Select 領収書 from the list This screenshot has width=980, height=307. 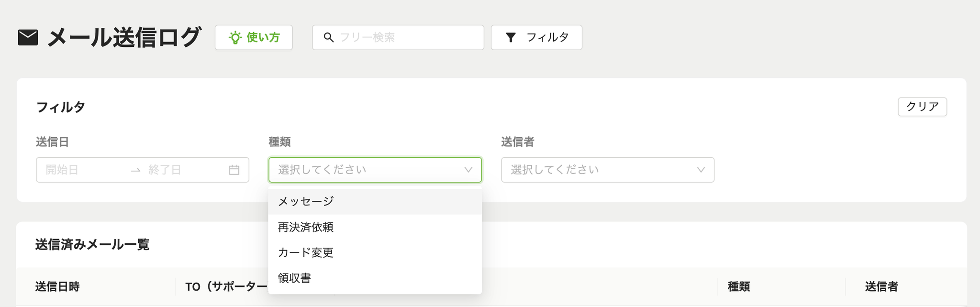(x=375, y=278)
